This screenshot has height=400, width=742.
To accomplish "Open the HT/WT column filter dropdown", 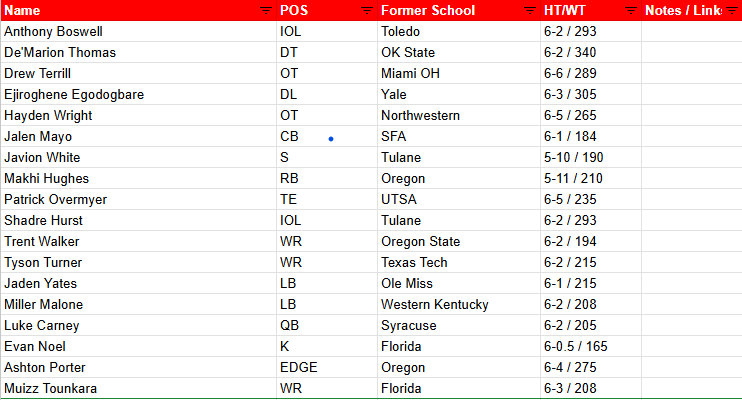I will [x=630, y=10].
